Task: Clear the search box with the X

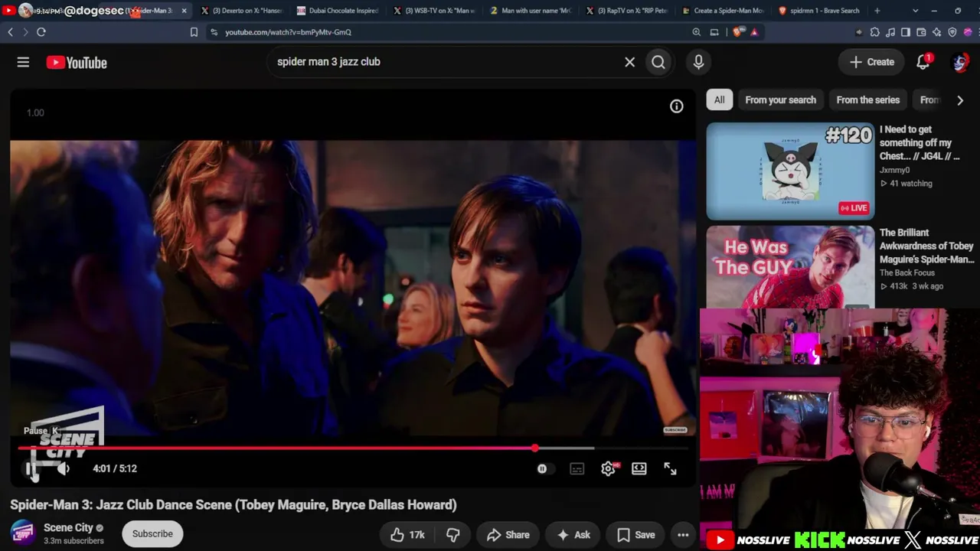Action: tap(629, 62)
